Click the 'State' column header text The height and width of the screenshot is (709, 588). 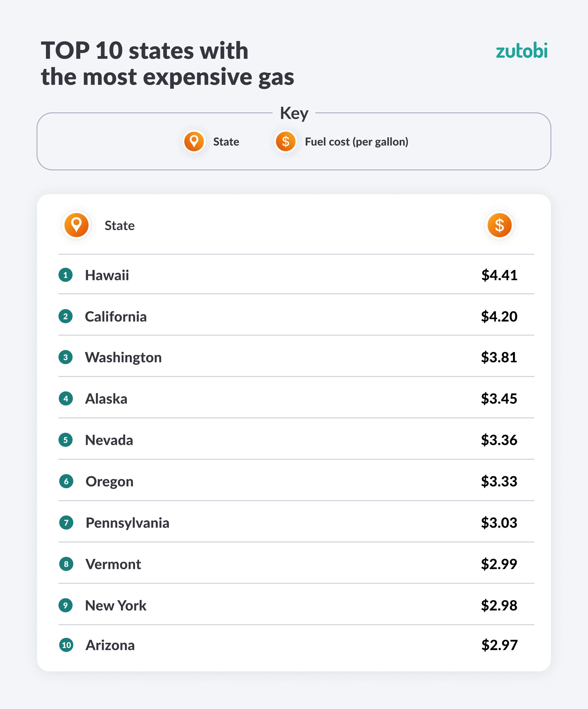[x=119, y=226]
